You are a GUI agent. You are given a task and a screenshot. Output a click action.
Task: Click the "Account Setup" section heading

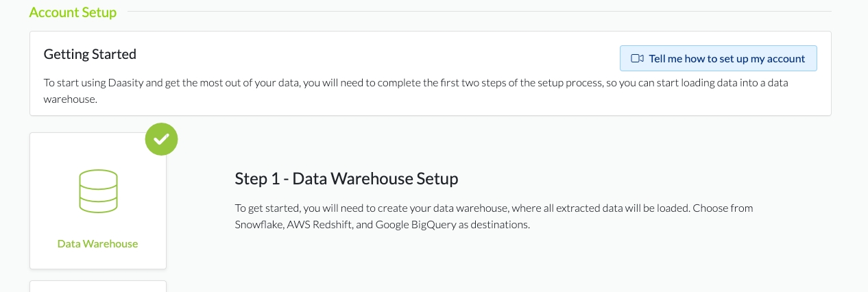(x=73, y=12)
